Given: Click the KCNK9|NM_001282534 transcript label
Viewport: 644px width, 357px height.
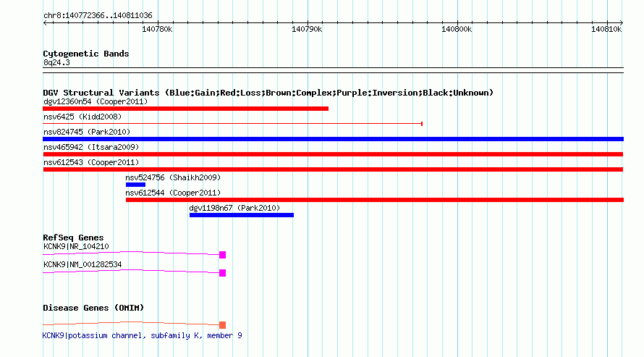Looking at the screenshot, I should pyautogui.click(x=82, y=264).
